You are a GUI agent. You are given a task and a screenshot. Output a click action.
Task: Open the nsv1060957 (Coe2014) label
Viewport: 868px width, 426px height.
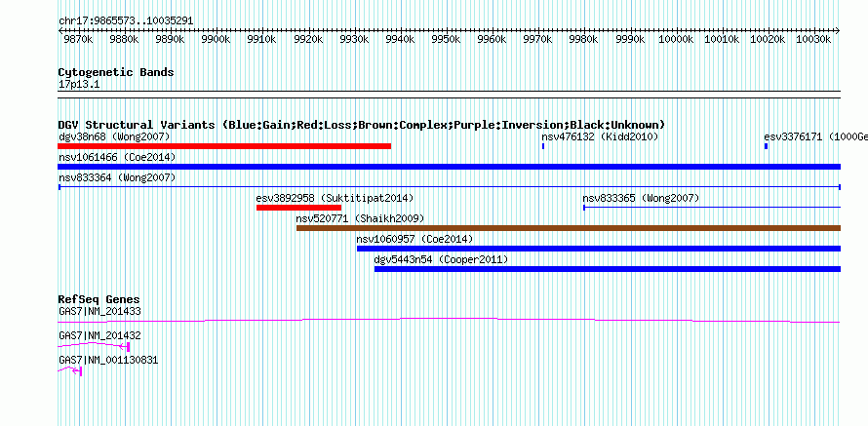415,239
